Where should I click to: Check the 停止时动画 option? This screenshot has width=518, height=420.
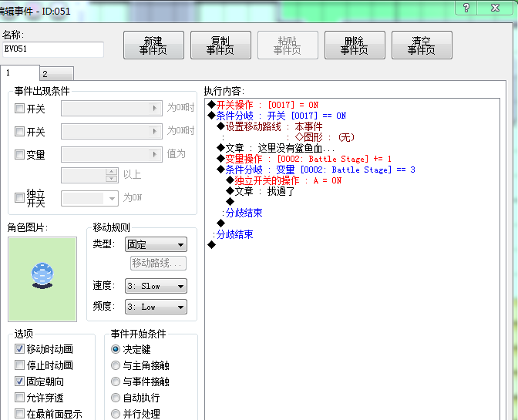(19, 365)
